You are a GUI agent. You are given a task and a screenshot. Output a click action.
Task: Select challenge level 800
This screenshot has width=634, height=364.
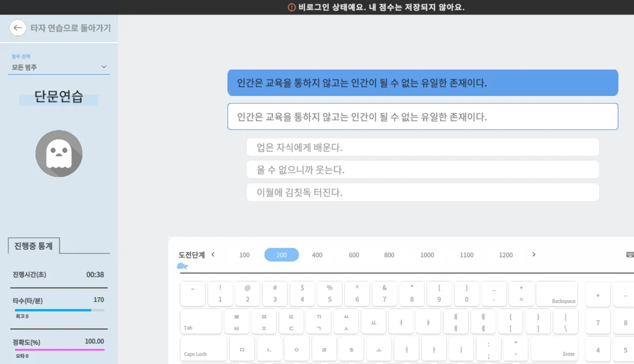point(389,255)
